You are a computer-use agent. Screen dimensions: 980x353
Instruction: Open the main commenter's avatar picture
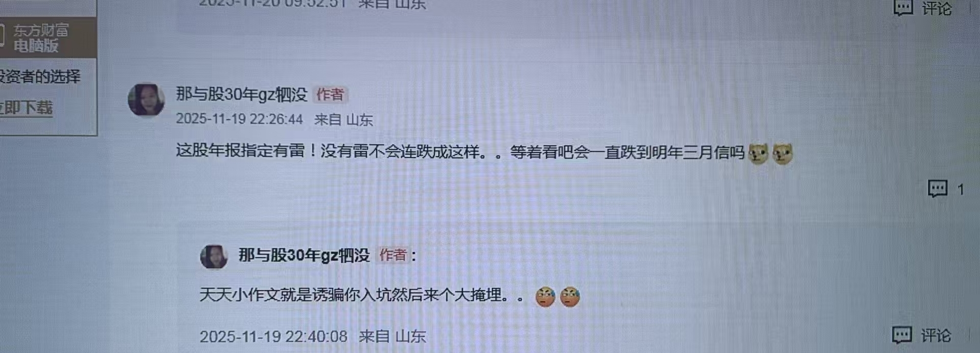[146, 100]
